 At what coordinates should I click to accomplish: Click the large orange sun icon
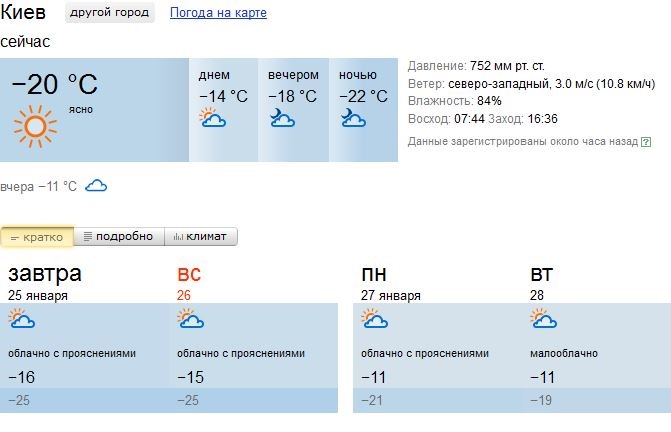(35, 127)
